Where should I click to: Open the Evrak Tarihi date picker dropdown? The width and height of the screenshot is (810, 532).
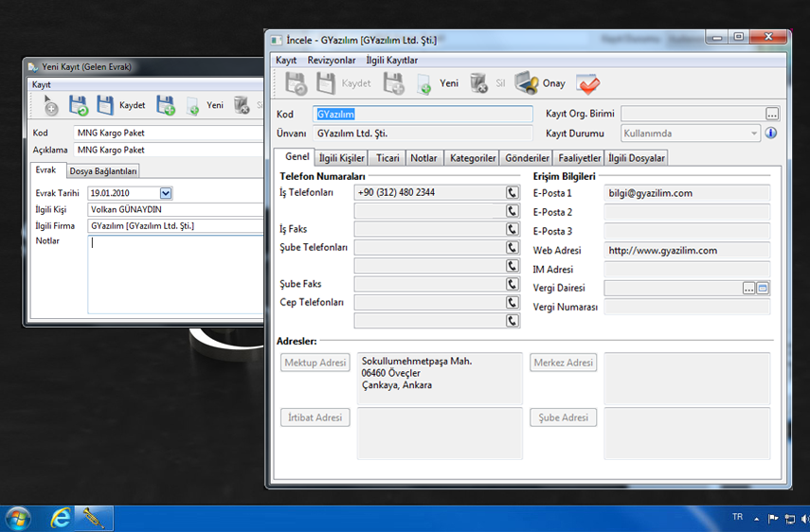coord(166,193)
